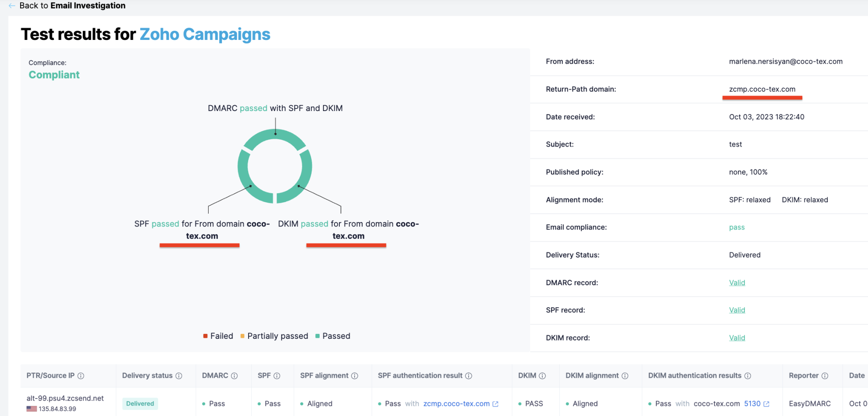
Task: Click the Partially passed legend swatch
Action: (x=242, y=336)
